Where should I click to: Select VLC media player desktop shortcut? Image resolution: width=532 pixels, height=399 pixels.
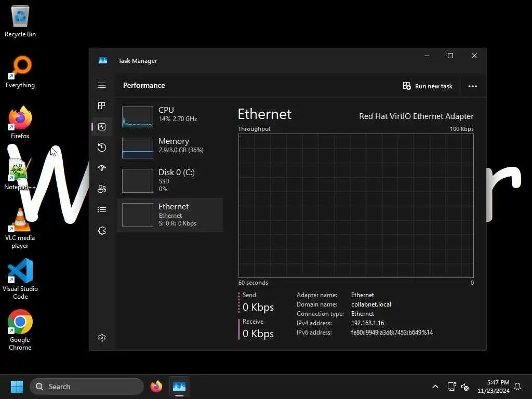[x=20, y=229]
